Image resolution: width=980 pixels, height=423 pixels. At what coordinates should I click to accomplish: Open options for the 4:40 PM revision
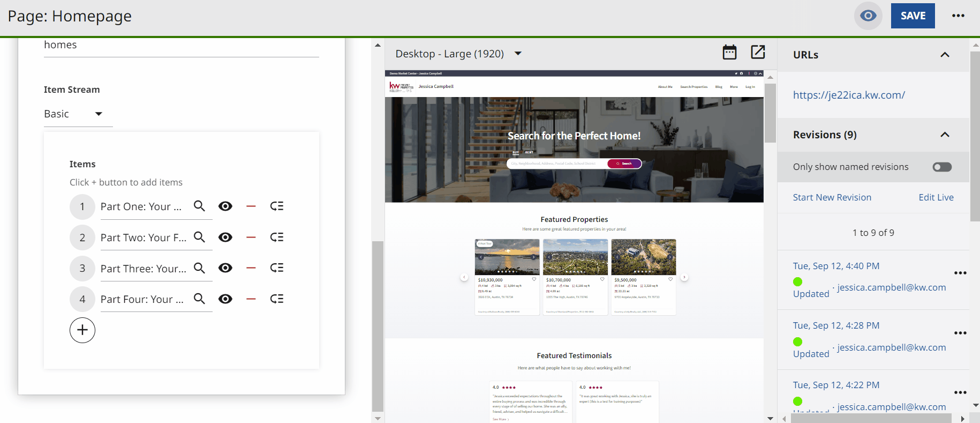point(960,273)
